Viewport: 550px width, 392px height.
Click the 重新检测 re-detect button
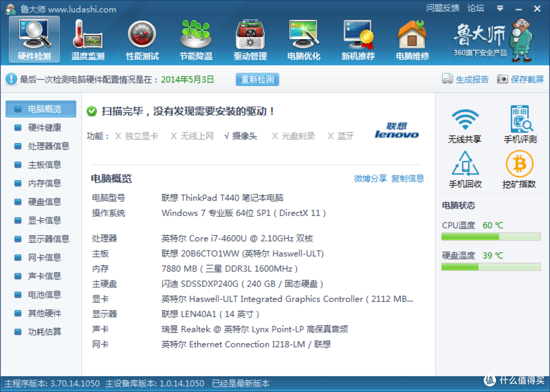click(x=257, y=79)
